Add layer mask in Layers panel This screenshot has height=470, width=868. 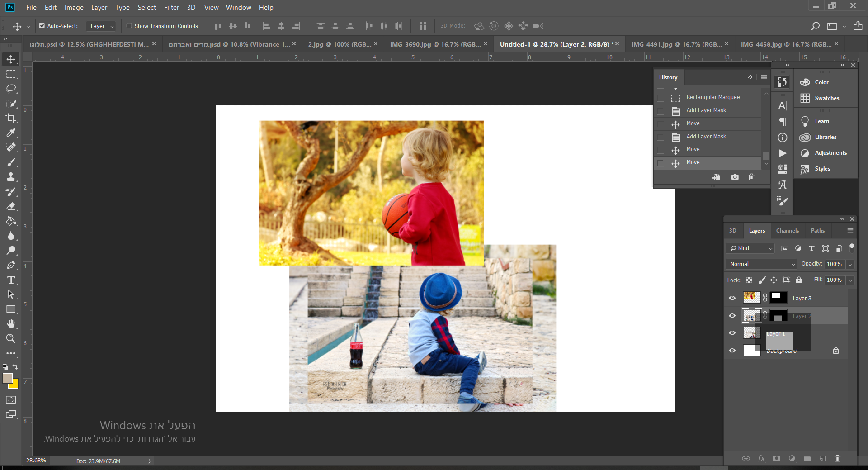pyautogui.click(x=777, y=458)
